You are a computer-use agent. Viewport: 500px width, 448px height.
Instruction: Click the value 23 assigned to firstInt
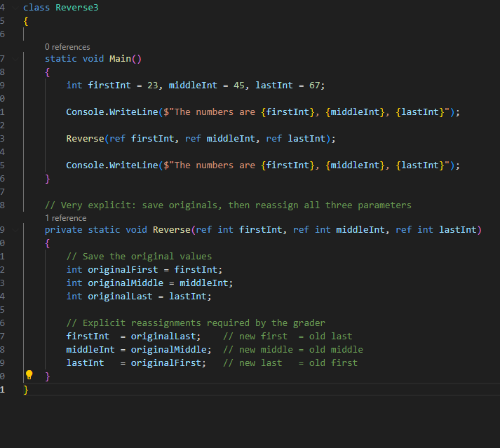[x=152, y=86]
